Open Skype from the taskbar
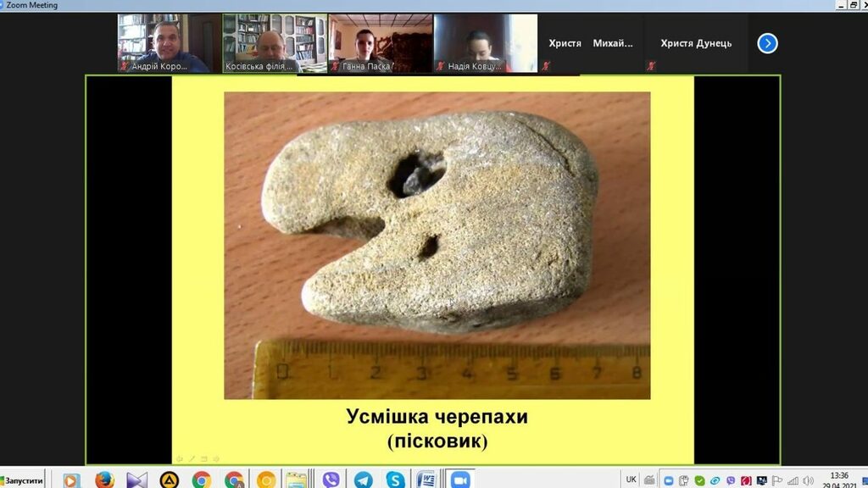 (x=394, y=480)
